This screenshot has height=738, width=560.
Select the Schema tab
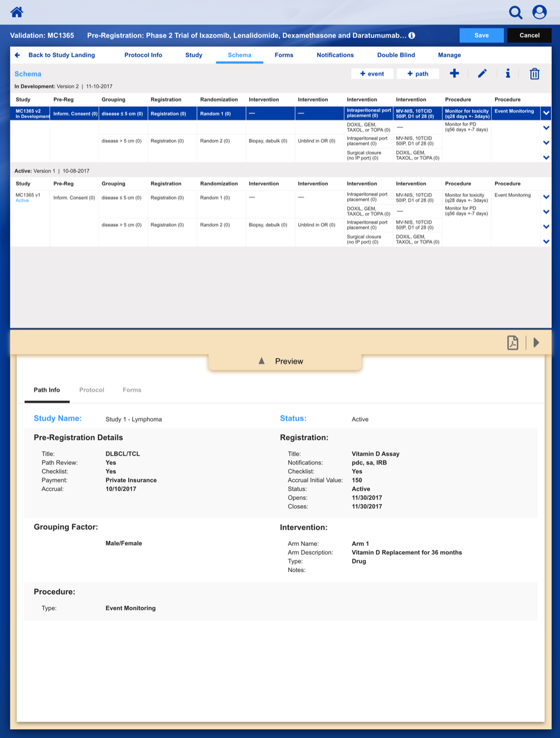tap(240, 55)
